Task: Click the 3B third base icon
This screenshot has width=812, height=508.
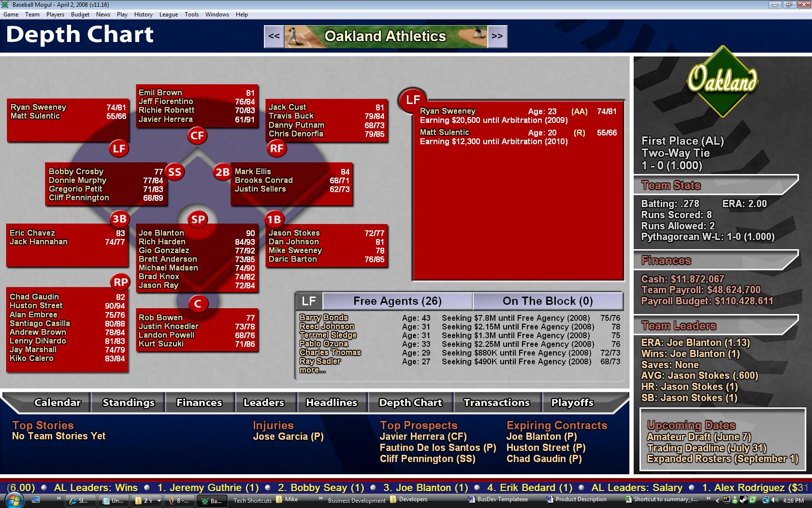Action: [x=119, y=219]
